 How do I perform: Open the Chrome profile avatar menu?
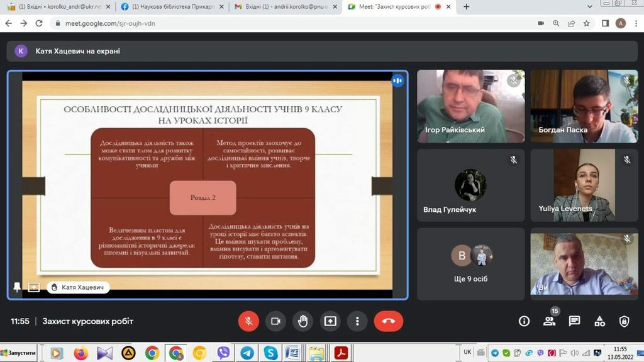[621, 23]
